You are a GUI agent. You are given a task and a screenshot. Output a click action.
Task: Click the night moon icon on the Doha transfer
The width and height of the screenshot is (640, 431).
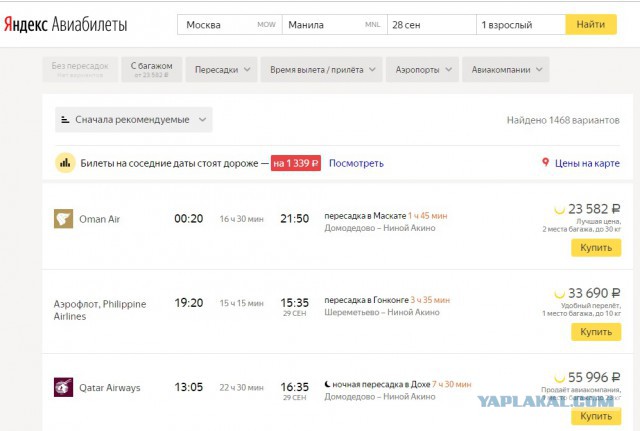[x=327, y=384]
